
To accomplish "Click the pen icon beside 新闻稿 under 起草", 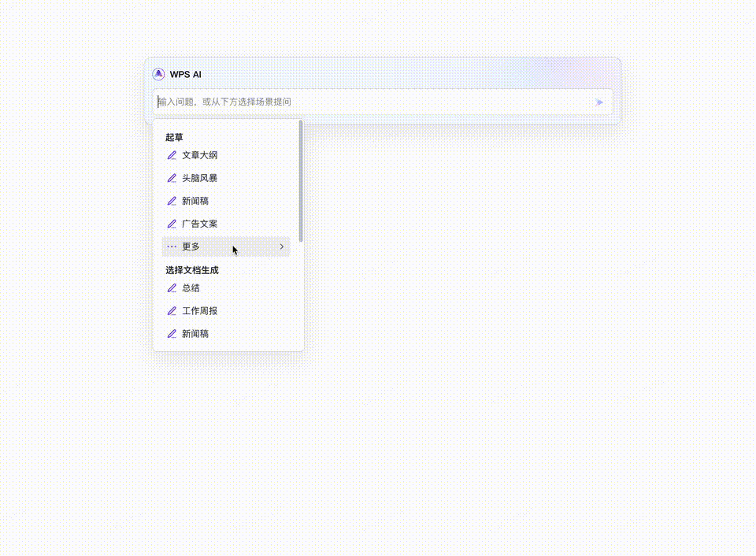I will pos(172,201).
